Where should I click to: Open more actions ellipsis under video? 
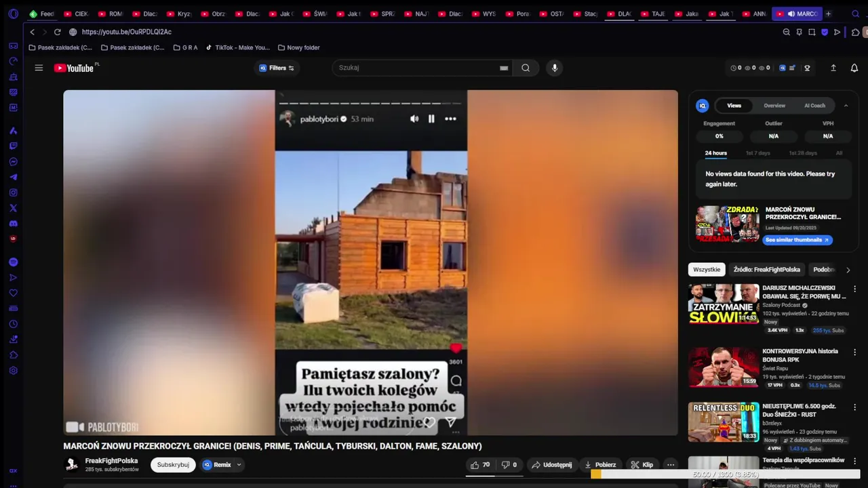point(671,465)
